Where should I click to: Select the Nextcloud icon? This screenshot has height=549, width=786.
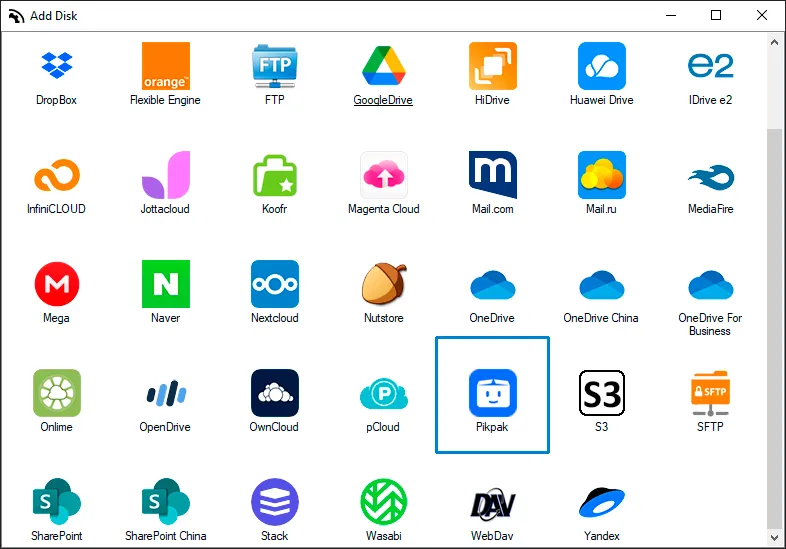(275, 284)
